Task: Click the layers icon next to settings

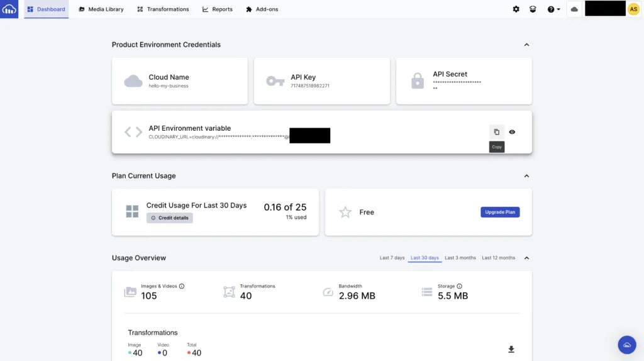Action: click(533, 9)
